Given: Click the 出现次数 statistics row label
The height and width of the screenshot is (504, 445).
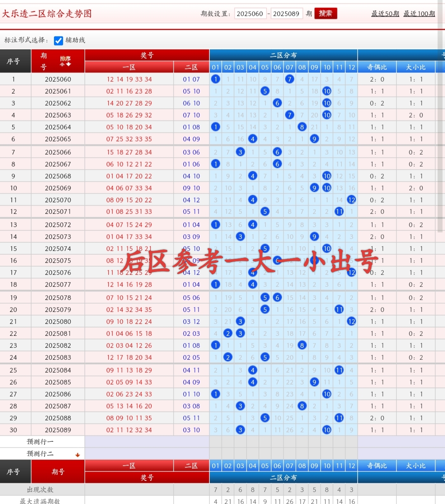Looking at the screenshot, I should 40,490.
